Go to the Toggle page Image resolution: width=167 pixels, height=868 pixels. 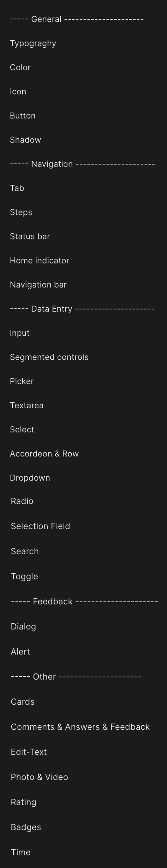tap(24, 576)
